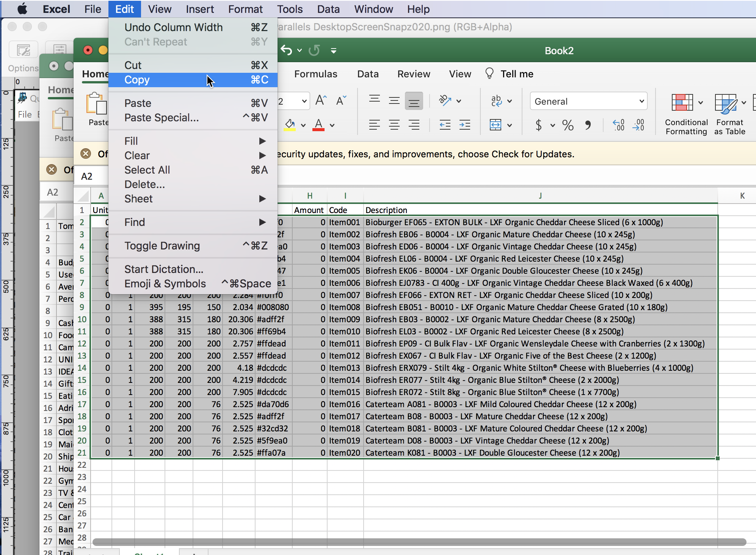Open the Clear submenu
The image size is (756, 555).
[193, 155]
